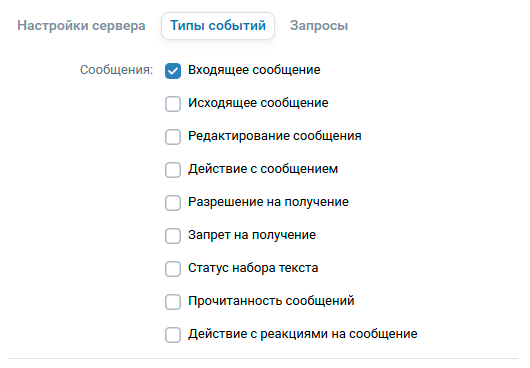Image resolution: width=530 pixels, height=368 pixels.
Task: Click the Исходящее сообщение label text
Action: point(258,103)
